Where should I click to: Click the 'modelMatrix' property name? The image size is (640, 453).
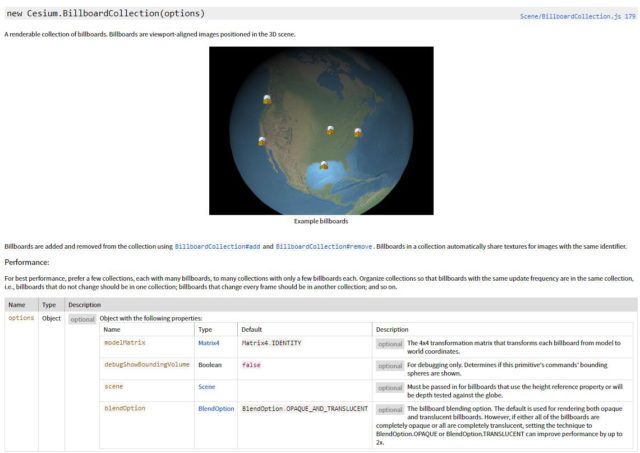(x=125, y=342)
